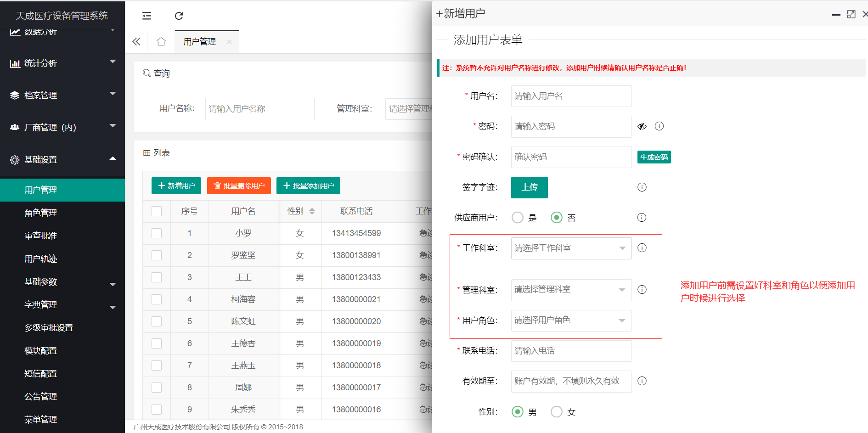Screen dimensions: 868x433
Task: Open the 管理科室 filter dropdown in query panel
Action: pyautogui.click(x=409, y=109)
